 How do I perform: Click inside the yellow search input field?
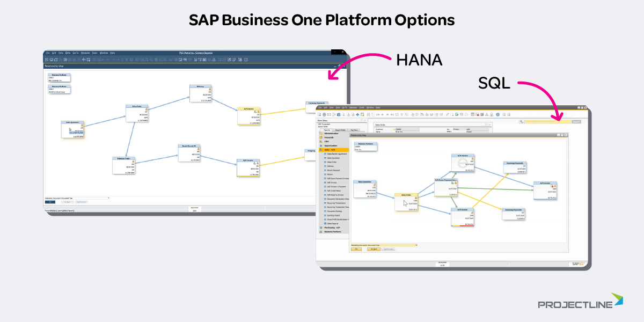click(547, 121)
